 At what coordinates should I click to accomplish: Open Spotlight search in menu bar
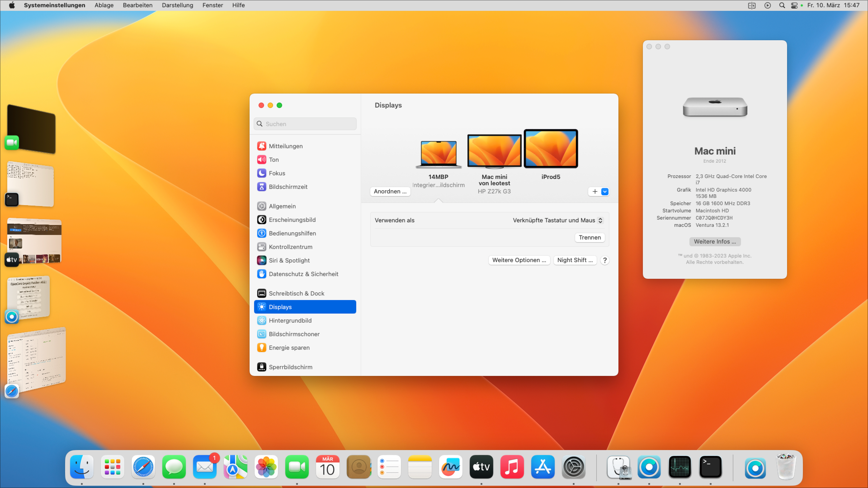(782, 5)
